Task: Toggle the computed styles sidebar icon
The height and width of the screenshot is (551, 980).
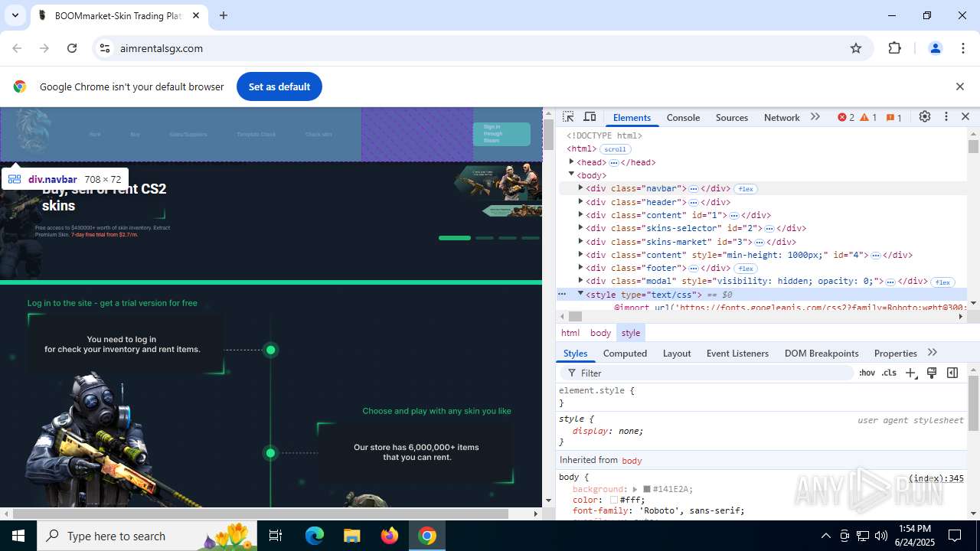Action: point(952,373)
